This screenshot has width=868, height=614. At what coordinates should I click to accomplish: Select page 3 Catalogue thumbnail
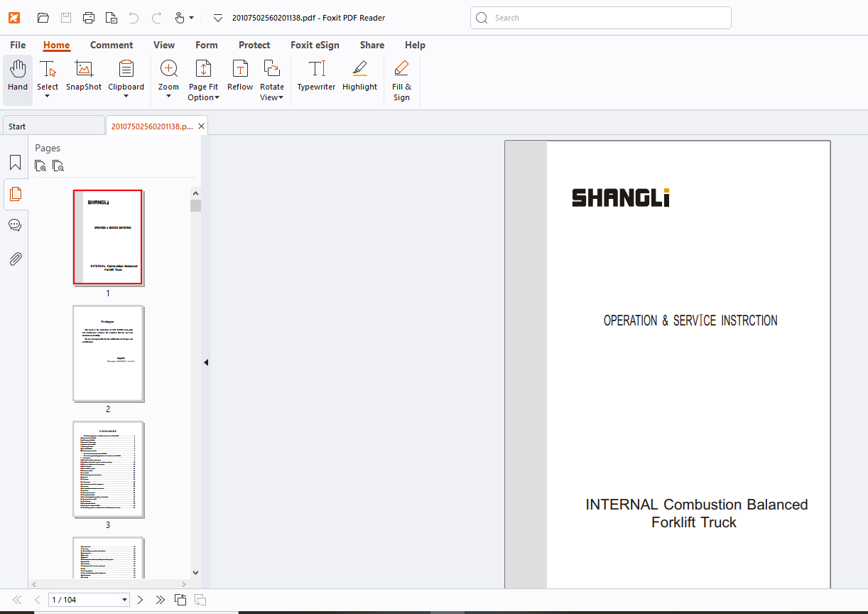[108, 469]
